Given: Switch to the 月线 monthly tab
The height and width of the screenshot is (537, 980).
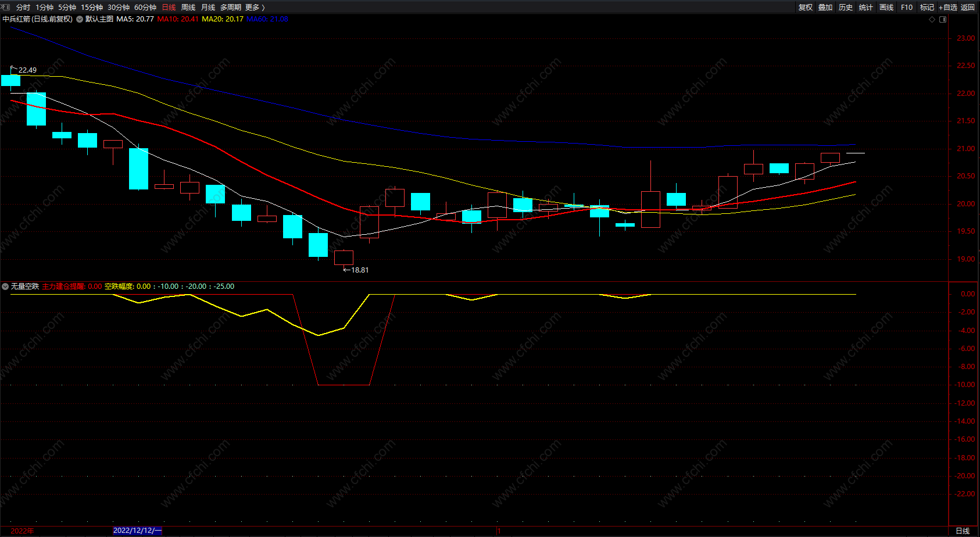Looking at the screenshot, I should tap(208, 8).
